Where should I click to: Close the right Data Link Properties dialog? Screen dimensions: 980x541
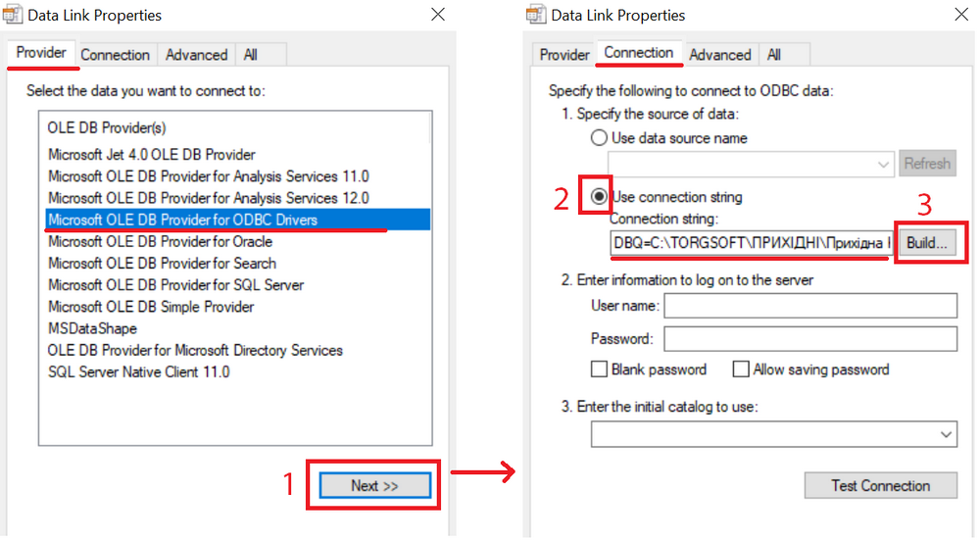961,14
